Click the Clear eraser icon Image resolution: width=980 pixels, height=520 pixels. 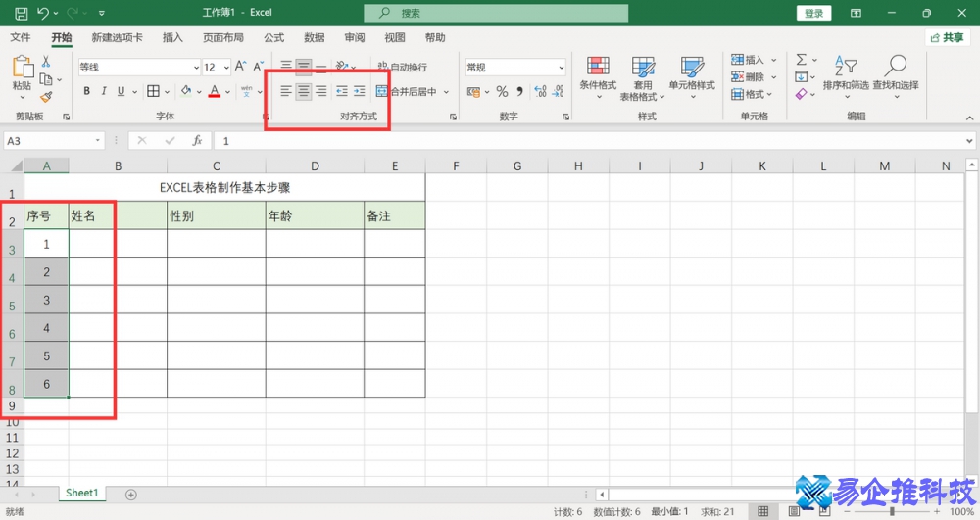click(802, 94)
